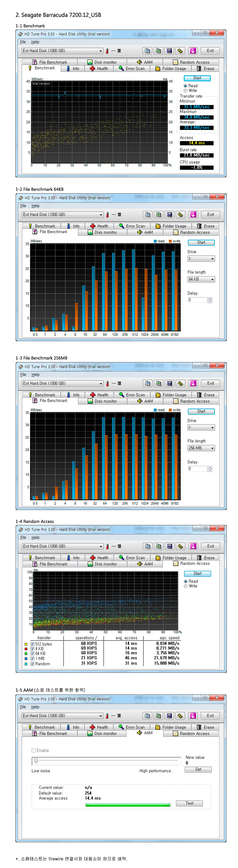Save screenshot floppy icon in 1-1 Benchmark window

pos(169,51)
